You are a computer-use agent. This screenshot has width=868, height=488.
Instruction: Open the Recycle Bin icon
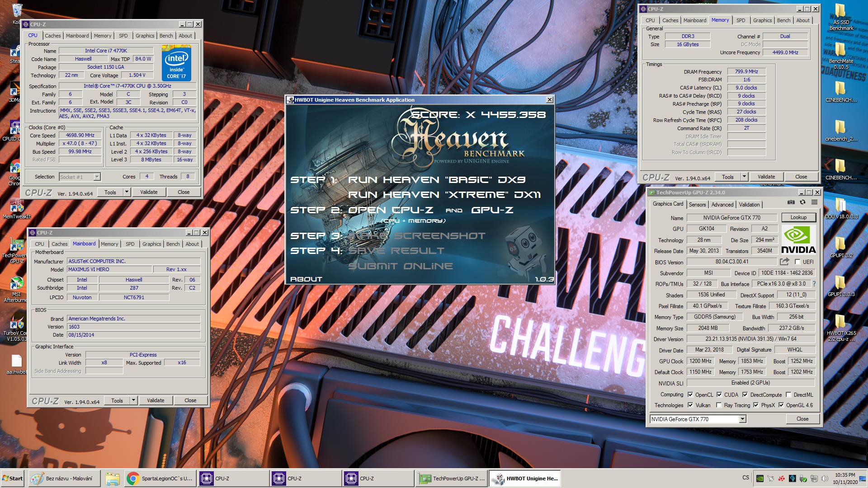click(x=17, y=14)
